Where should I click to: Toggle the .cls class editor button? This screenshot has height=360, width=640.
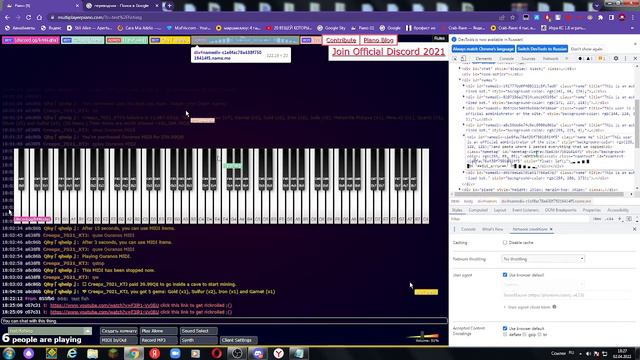(609, 219)
